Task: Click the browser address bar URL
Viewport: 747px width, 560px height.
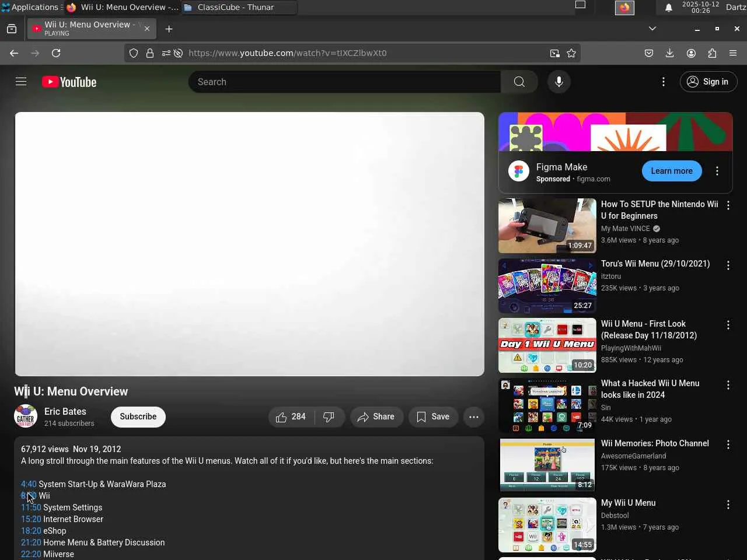Action: (287, 53)
